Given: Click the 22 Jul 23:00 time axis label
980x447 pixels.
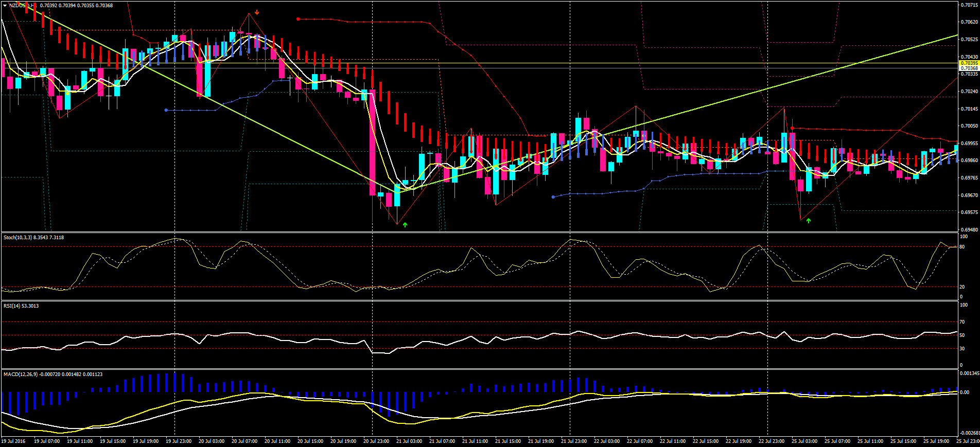Looking at the screenshot, I should tap(772, 441).
